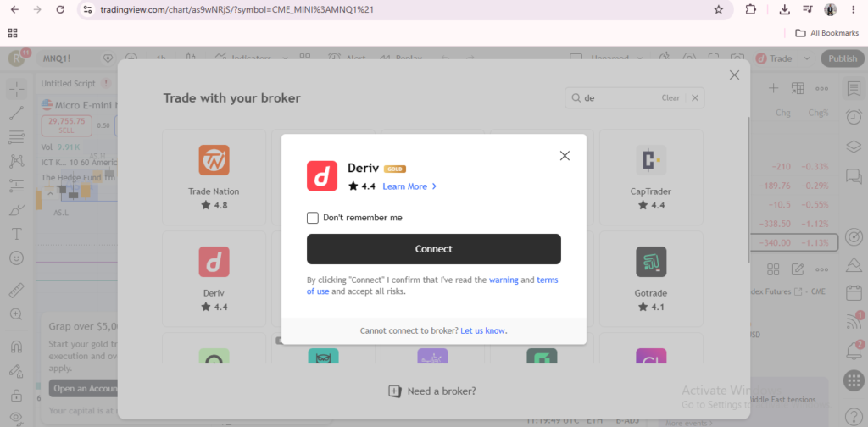This screenshot has width=868, height=427.
Task: Toggle hide all drawings eye icon
Action: (17, 418)
